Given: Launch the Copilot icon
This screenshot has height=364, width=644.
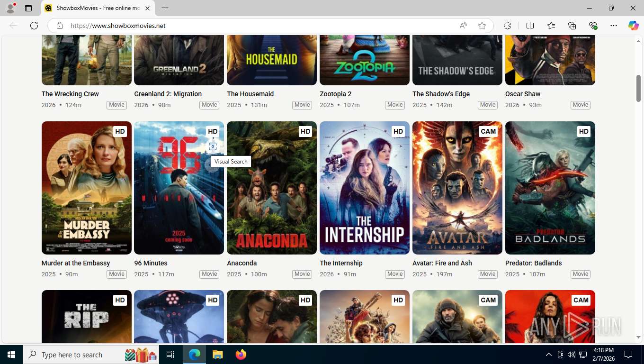Looking at the screenshot, I should (x=633, y=26).
